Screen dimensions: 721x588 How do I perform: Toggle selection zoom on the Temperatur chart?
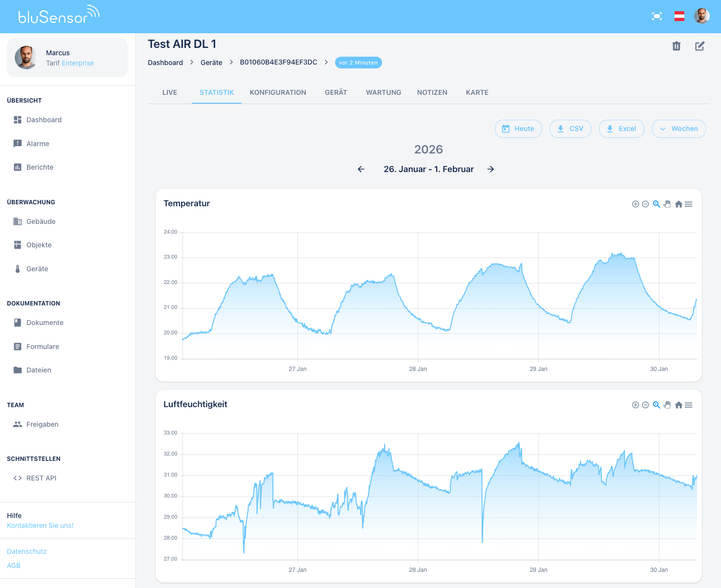point(656,204)
